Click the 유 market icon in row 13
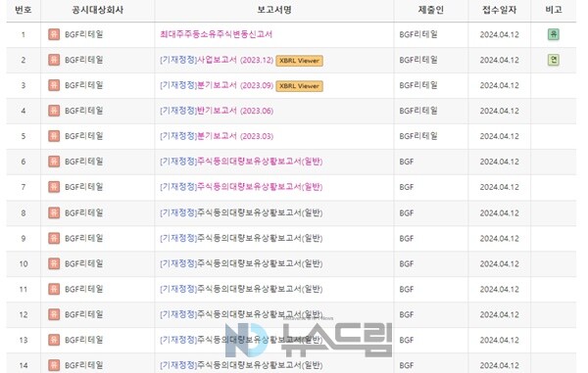The height and width of the screenshot is (373, 588). click(x=54, y=341)
